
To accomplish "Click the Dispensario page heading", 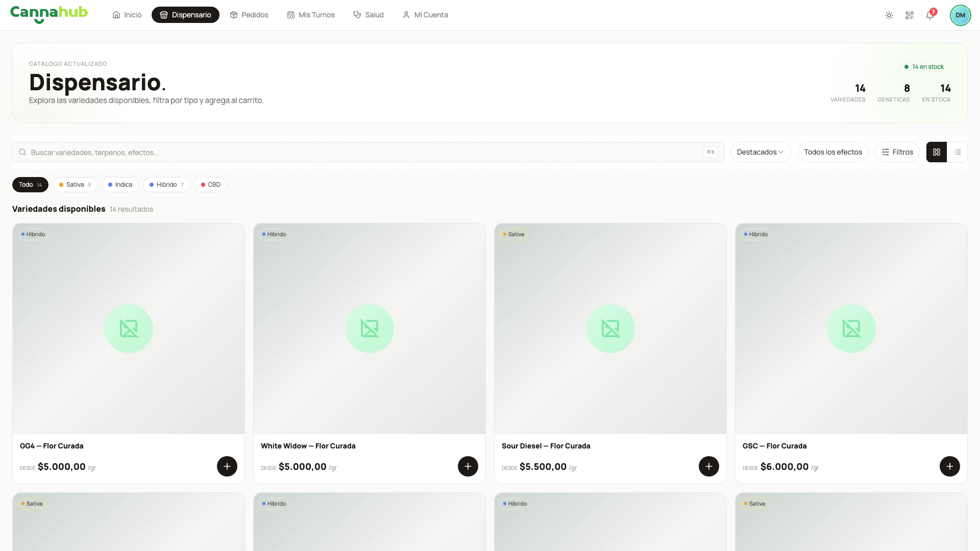I will pyautogui.click(x=97, y=82).
